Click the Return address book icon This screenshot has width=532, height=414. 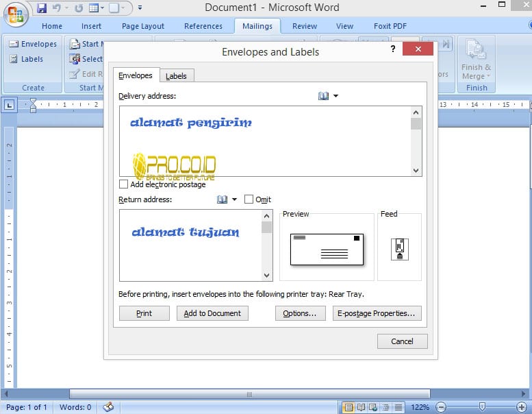pyautogui.click(x=223, y=199)
